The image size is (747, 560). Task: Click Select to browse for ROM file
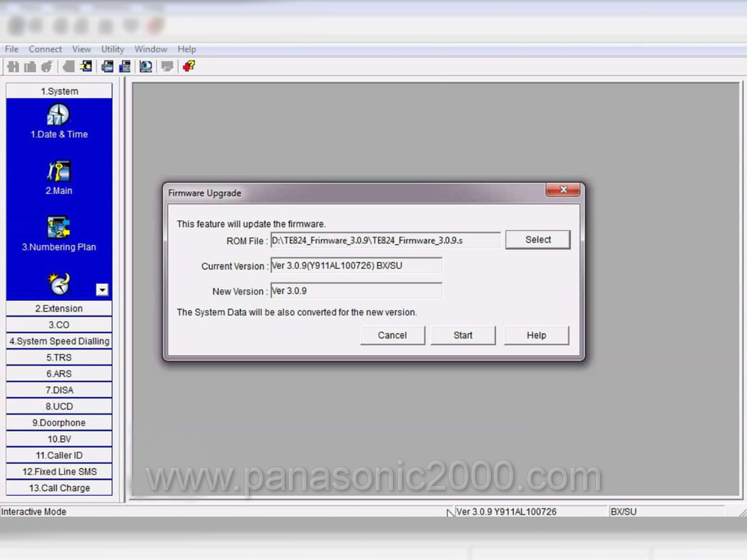pos(538,240)
